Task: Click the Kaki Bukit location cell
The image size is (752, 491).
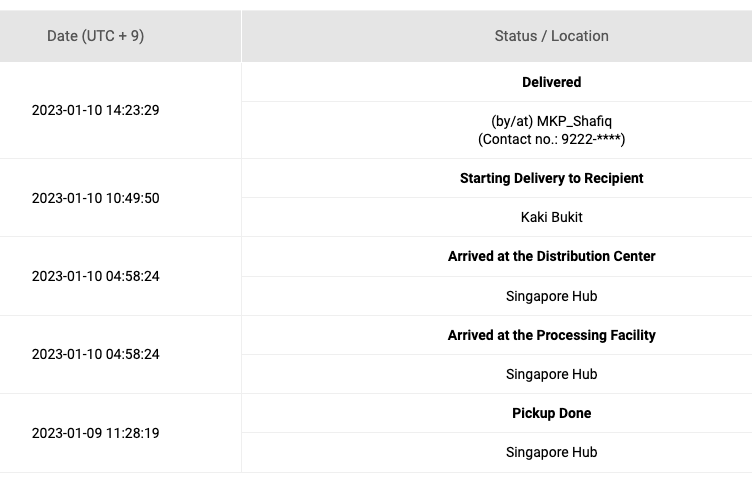Action: (551, 218)
